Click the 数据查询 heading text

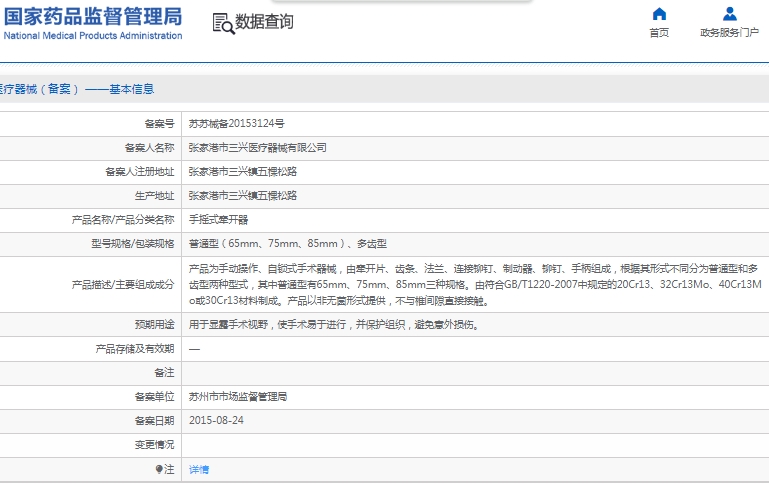(x=264, y=22)
